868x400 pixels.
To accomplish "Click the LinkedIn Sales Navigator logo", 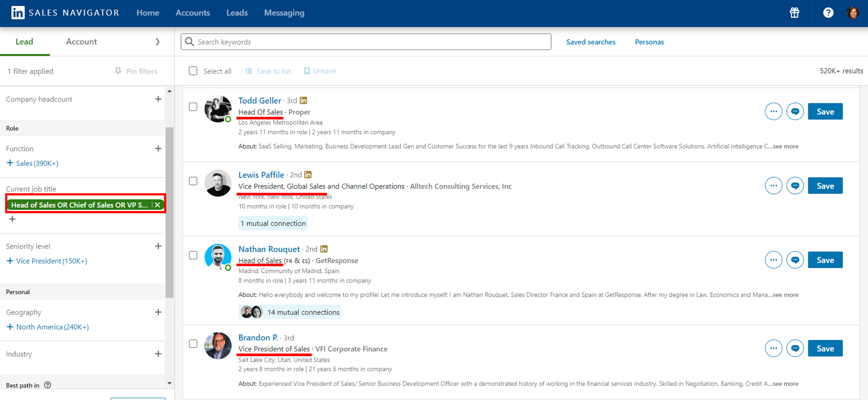I will [x=18, y=13].
